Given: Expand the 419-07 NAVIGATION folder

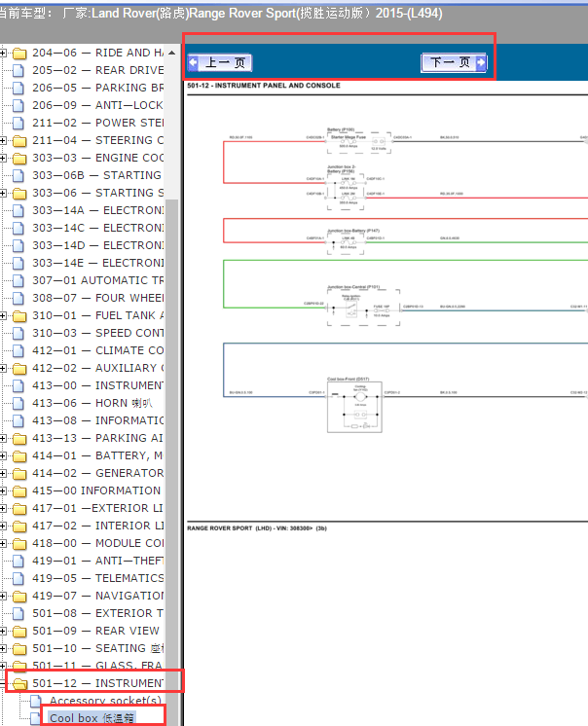Looking at the screenshot, I should (3, 596).
